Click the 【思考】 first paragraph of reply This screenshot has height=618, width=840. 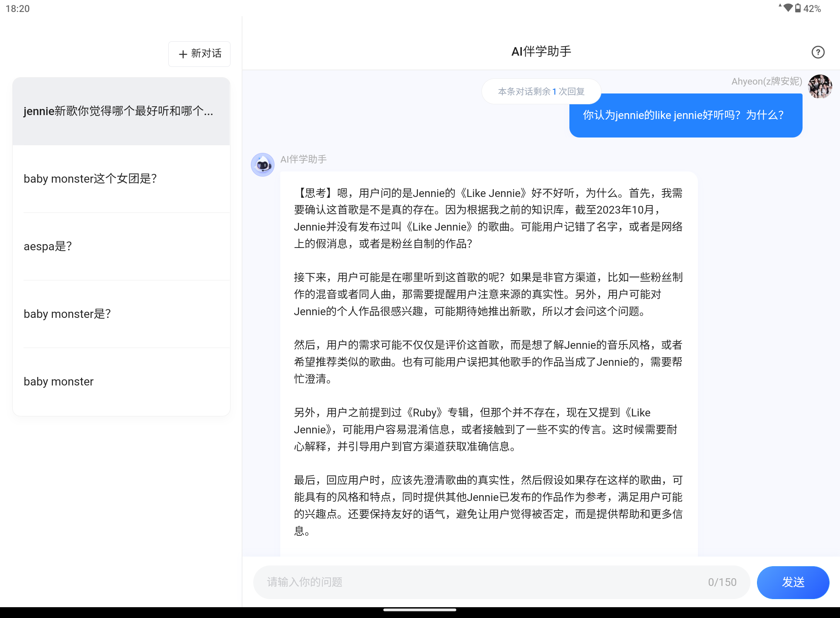(x=488, y=218)
